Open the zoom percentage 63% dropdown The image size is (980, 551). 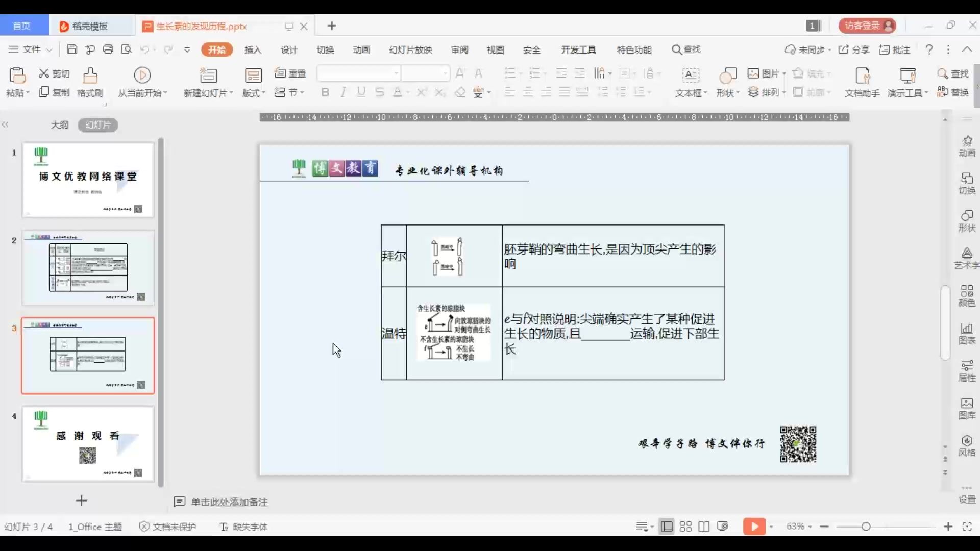799,527
